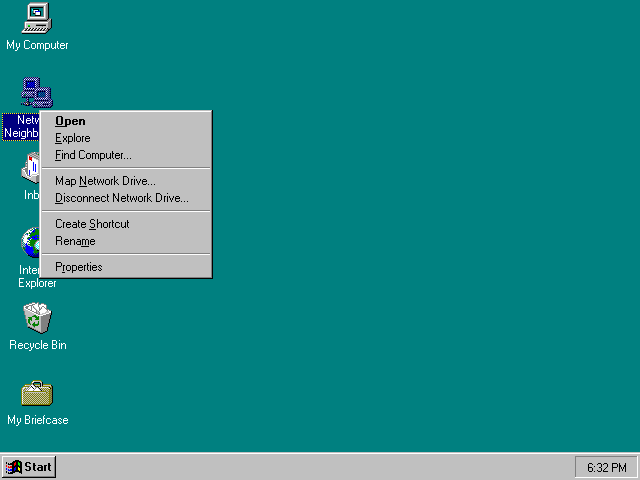This screenshot has width=640, height=480.
Task: Choose Explore from the context menu
Action: click(127, 138)
